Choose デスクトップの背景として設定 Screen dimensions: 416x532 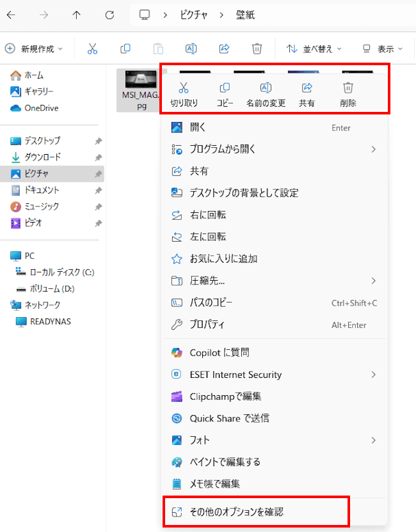pyautogui.click(x=275, y=193)
